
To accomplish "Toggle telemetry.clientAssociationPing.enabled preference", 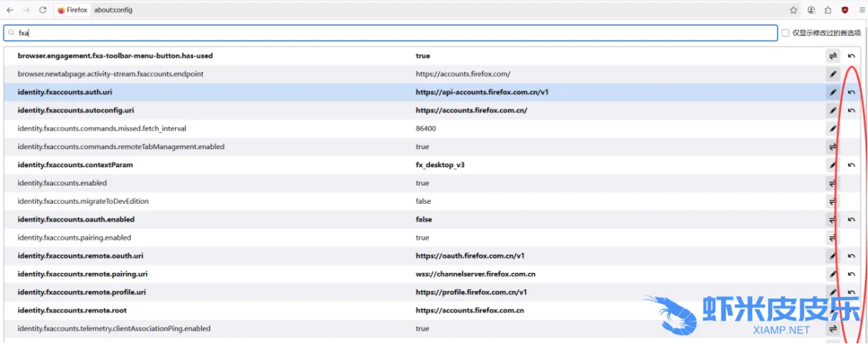I will point(833,329).
